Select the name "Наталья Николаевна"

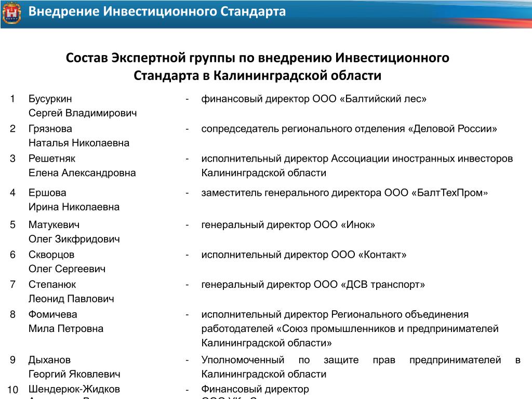tap(79, 143)
